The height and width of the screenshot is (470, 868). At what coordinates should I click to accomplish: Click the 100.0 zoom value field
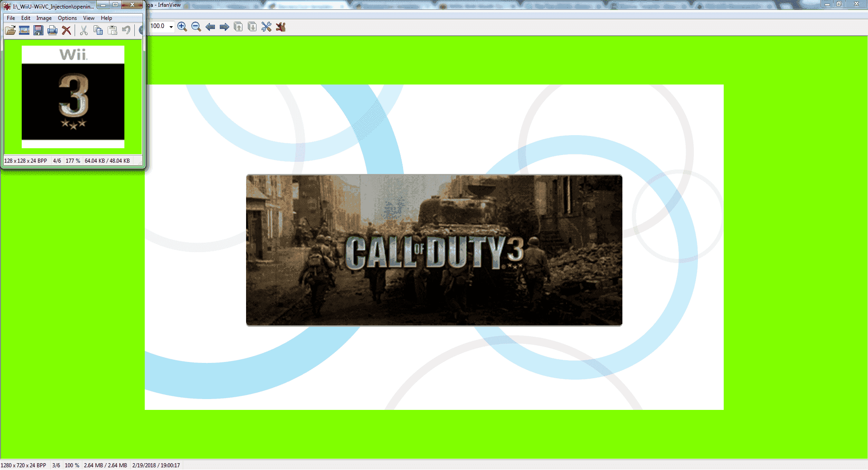point(158,26)
